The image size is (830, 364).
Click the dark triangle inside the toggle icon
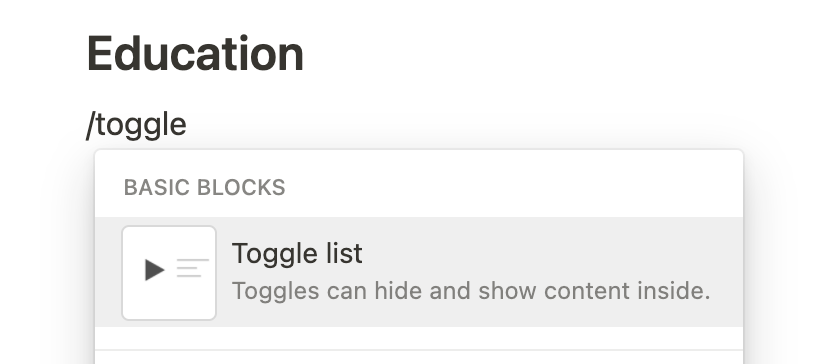pyautogui.click(x=155, y=270)
